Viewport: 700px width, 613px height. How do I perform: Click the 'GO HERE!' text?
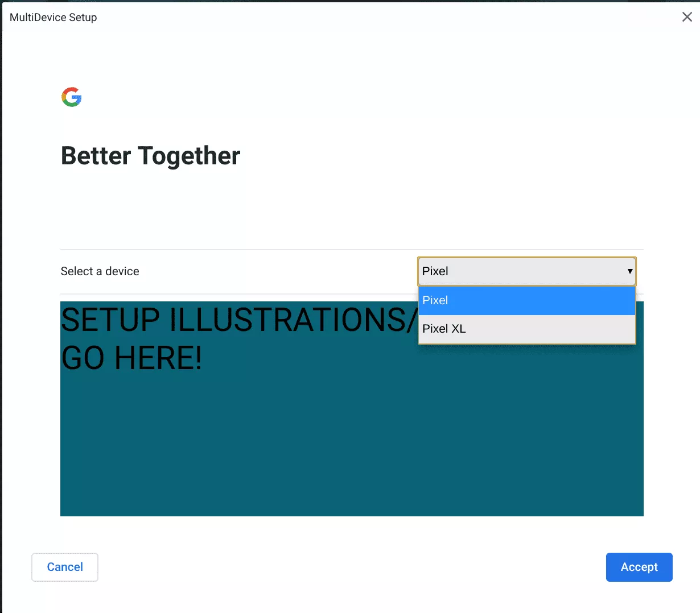[x=131, y=358]
